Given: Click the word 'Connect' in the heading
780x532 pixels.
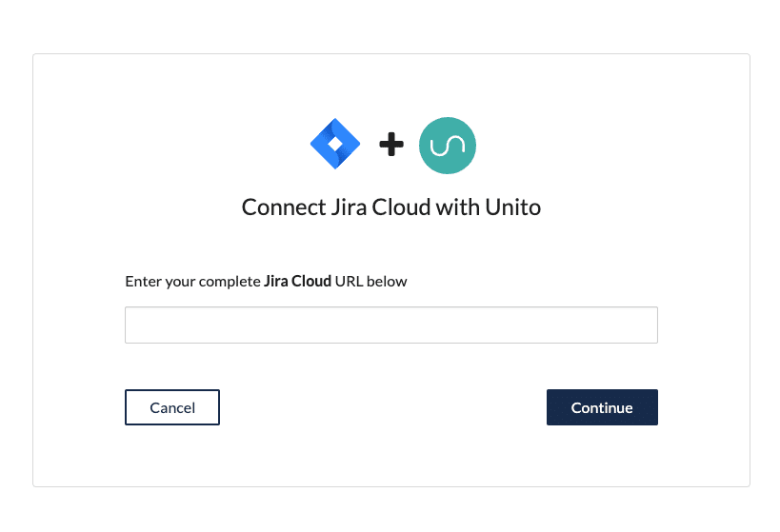Looking at the screenshot, I should click(x=284, y=207).
